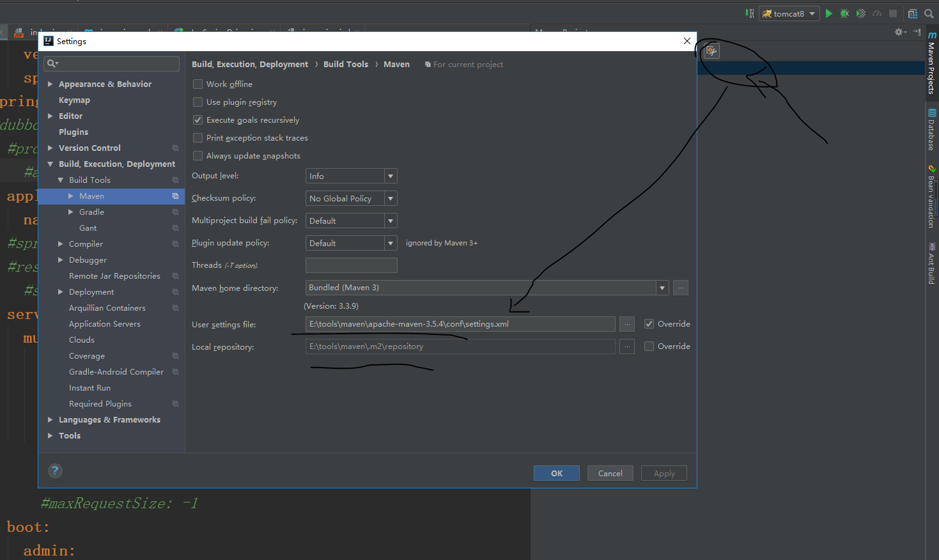939x560 pixels.
Task: Click project-level icon beside Compiler
Action: click(175, 244)
